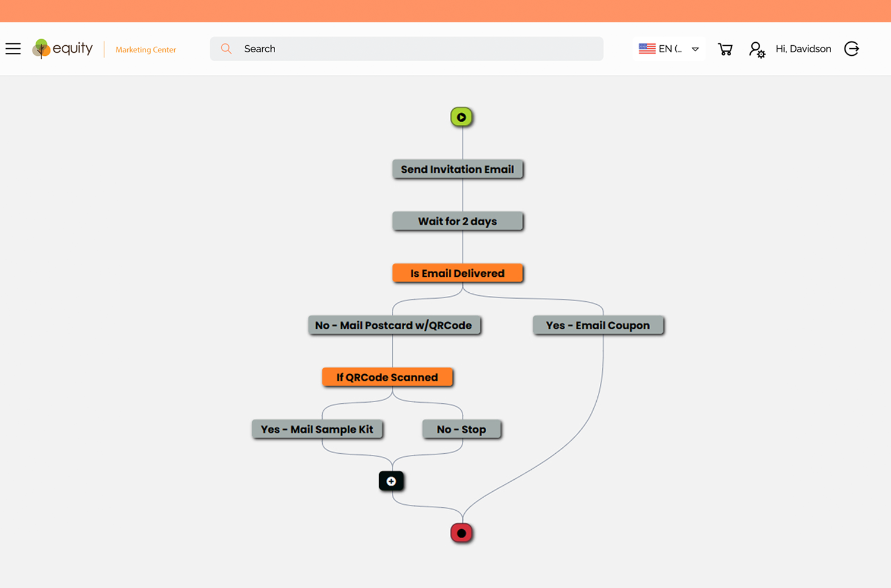The width and height of the screenshot is (891, 588).
Task: Click the Equity tree logo
Action: click(41, 49)
